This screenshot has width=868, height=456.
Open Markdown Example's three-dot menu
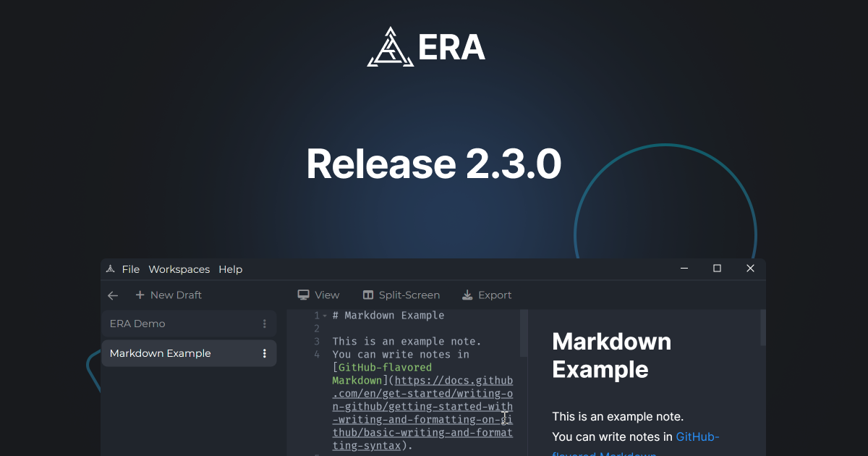click(x=265, y=352)
